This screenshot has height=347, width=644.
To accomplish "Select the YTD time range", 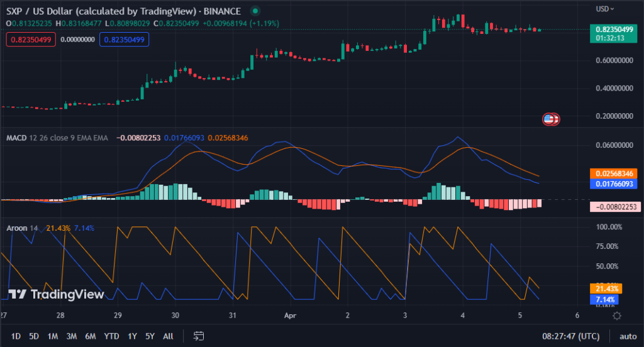I will [x=111, y=336].
